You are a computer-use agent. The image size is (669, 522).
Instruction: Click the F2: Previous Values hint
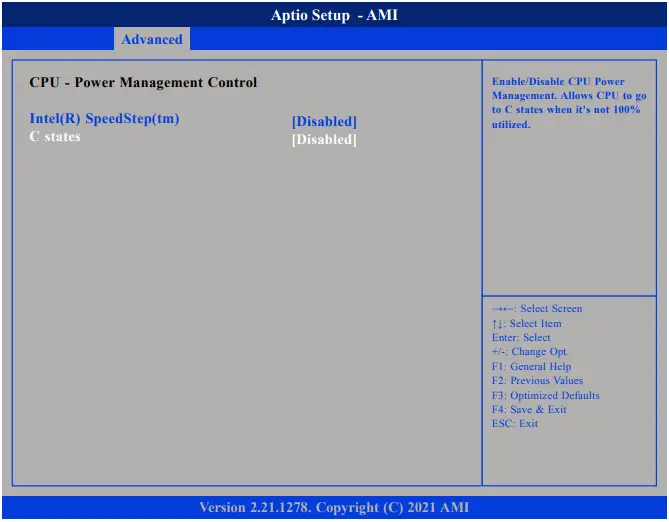pos(537,380)
